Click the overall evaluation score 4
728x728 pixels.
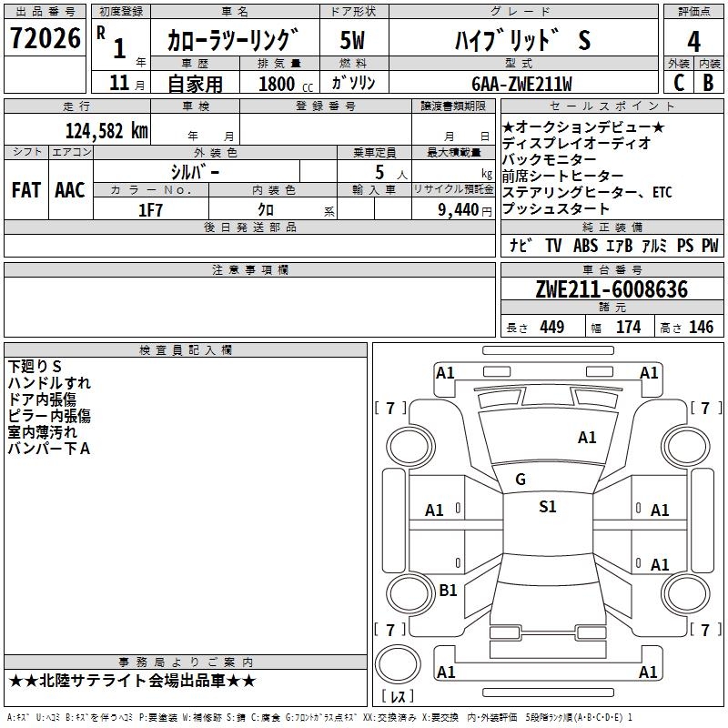pos(693,42)
